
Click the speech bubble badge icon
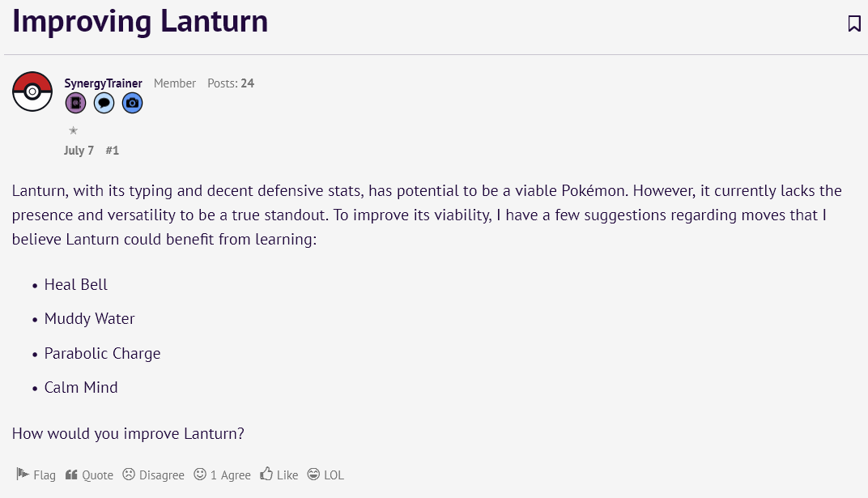[104, 103]
